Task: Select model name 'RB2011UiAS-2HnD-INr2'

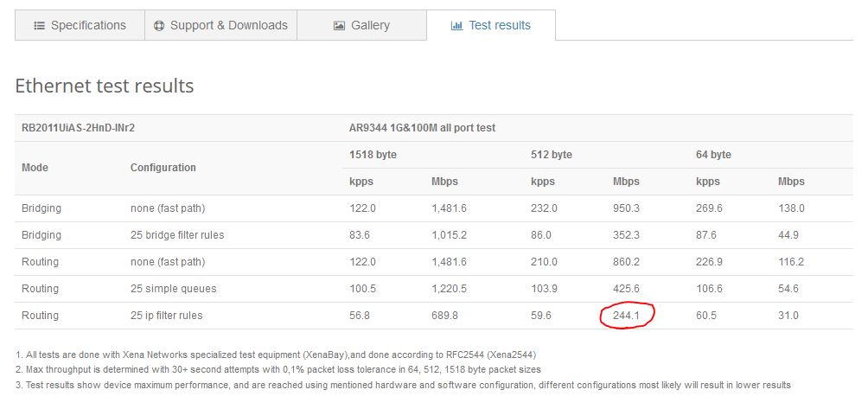Action: 78,128
